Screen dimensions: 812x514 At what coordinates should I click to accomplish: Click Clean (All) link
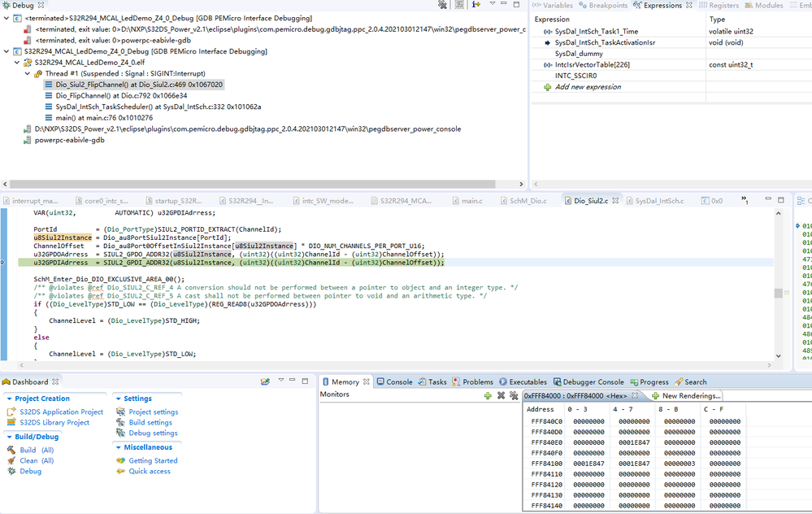[37, 460]
